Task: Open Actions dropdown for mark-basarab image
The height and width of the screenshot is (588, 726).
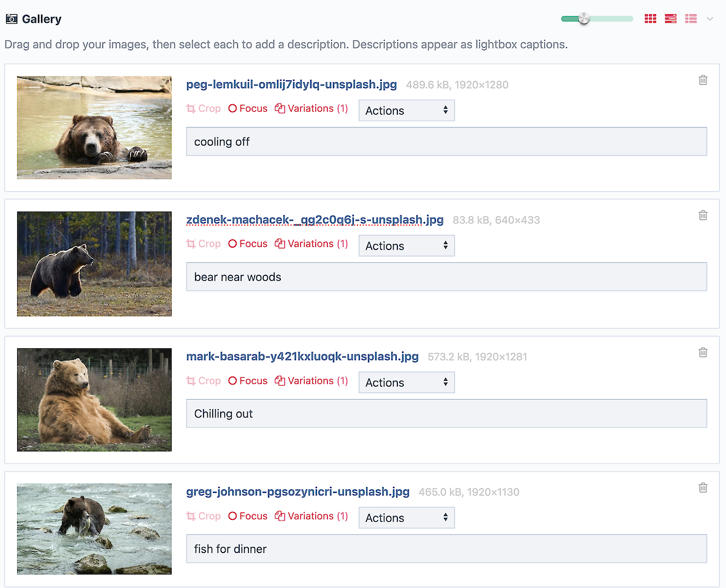Action: tap(407, 383)
